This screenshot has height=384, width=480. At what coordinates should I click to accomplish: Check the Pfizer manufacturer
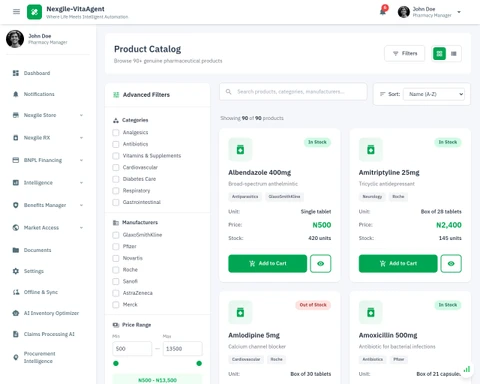116,246
